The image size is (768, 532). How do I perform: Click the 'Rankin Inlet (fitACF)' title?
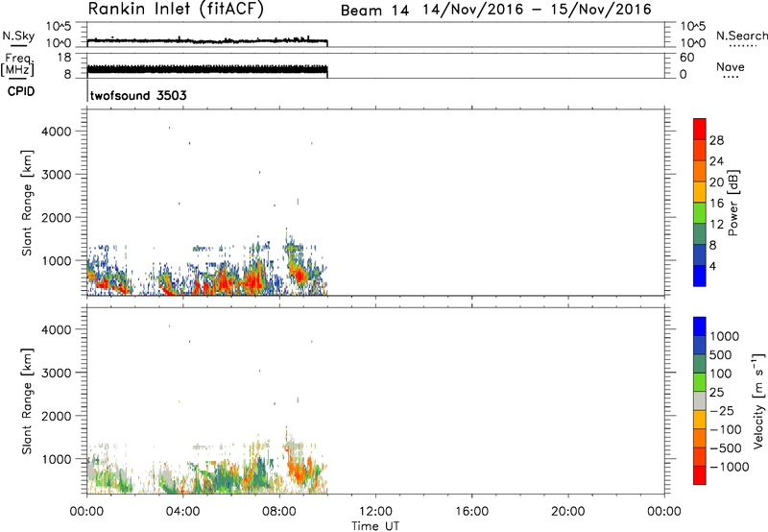pos(176,9)
